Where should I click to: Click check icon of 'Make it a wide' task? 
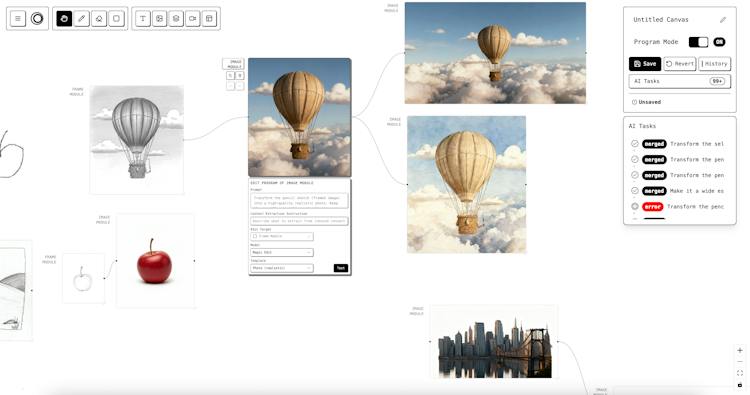635,191
